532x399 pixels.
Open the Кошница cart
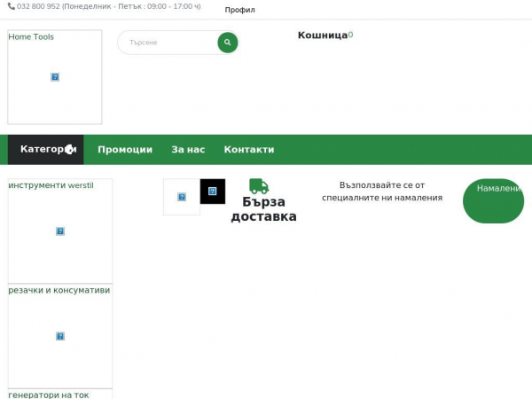[323, 35]
